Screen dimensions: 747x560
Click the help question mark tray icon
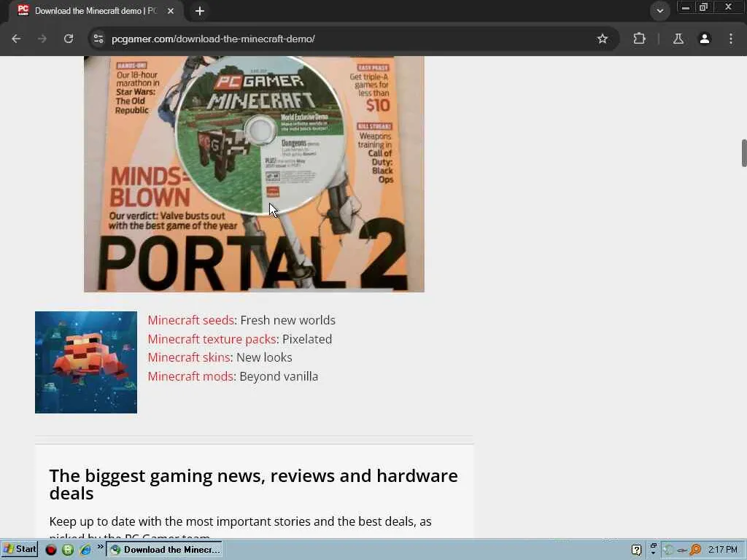[x=636, y=550]
